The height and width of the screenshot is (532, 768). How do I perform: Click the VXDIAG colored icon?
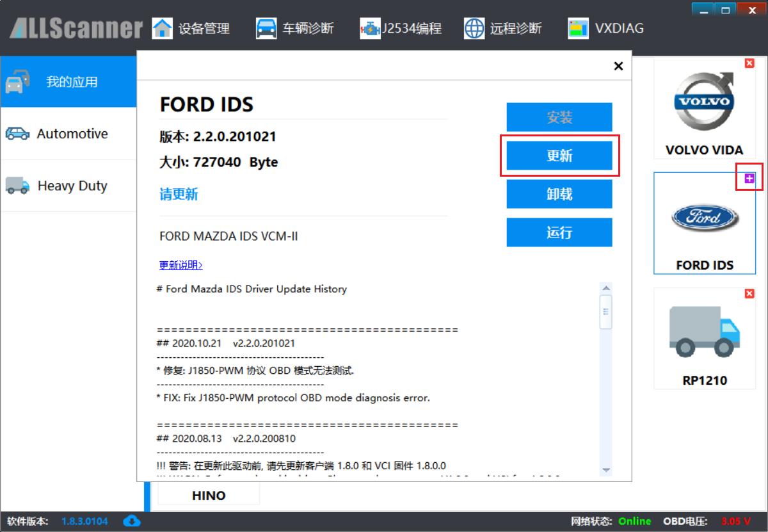(578, 29)
